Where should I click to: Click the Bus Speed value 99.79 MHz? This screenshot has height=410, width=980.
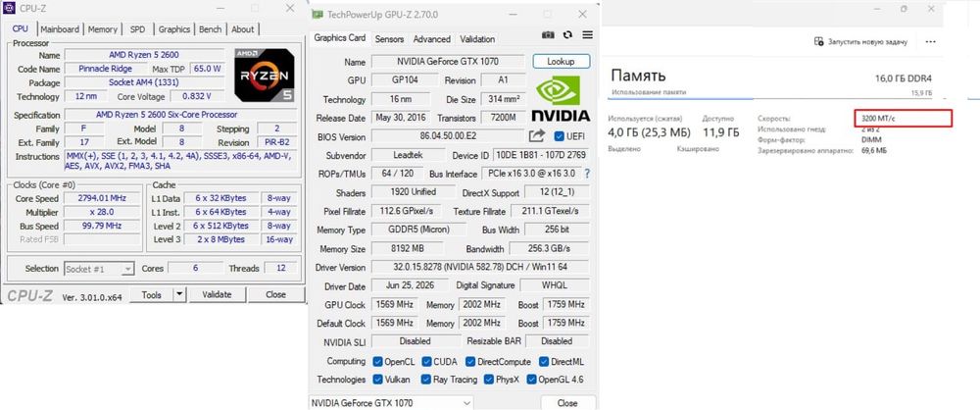tap(102, 226)
